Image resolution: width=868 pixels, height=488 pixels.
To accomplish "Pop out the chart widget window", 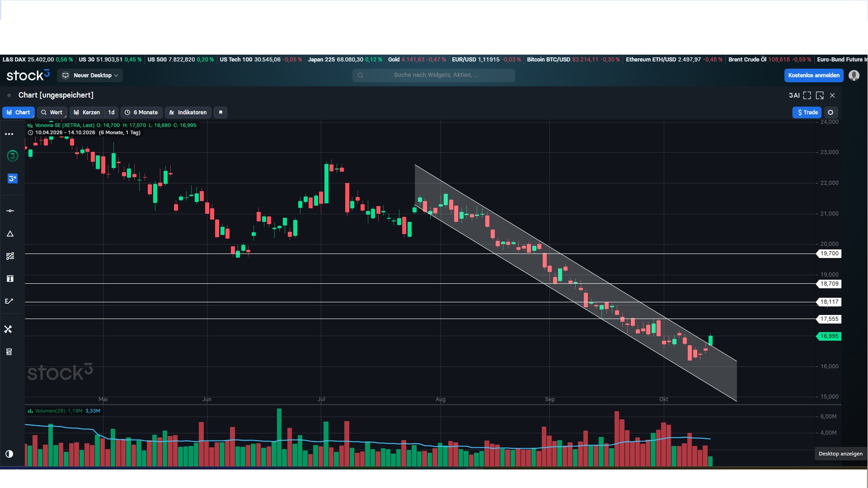I will (x=820, y=95).
